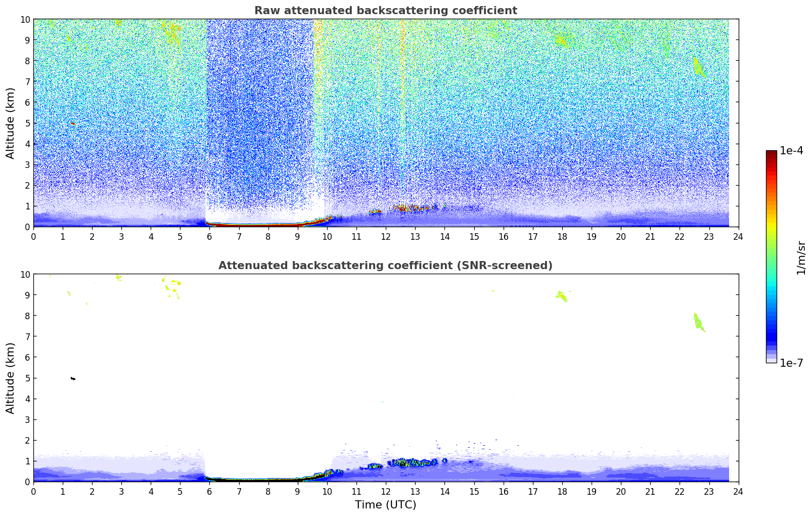
Task: Click the black spot at 5 km in bottom plot
Action: pos(73,378)
